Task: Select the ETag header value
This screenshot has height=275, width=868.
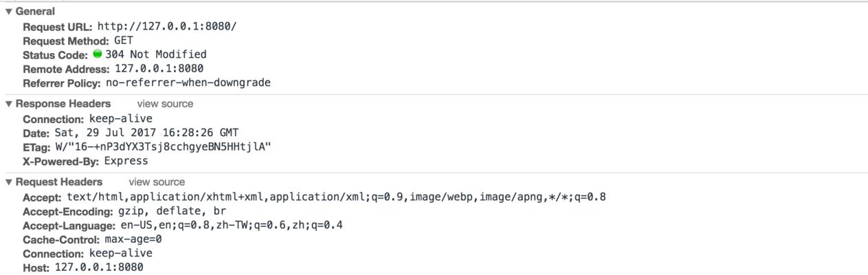Action: pos(163,146)
